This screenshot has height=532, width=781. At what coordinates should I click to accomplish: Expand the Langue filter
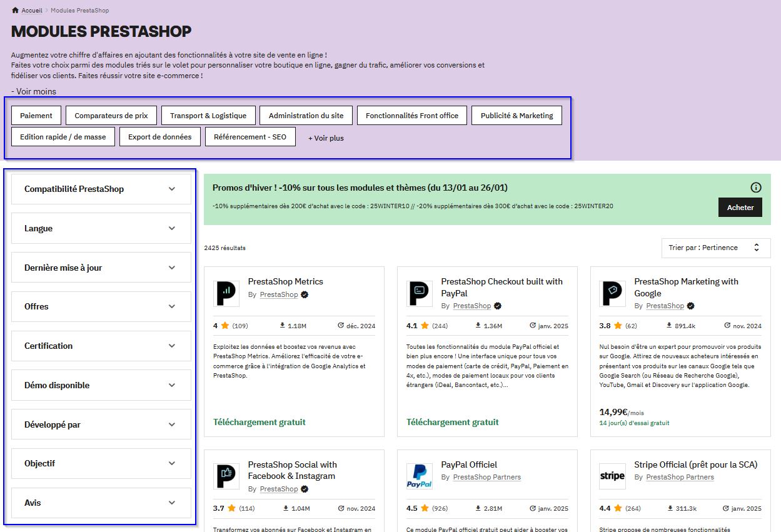pyautogui.click(x=101, y=228)
